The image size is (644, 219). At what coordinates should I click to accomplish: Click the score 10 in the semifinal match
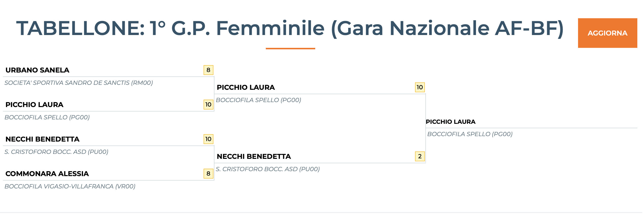[420, 88]
